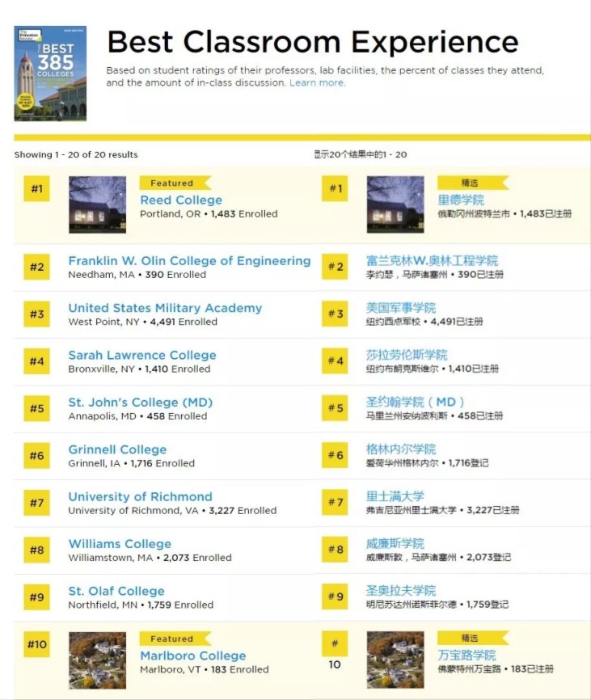
Task: Open St. John's College (MD) link
Action: 140,403
